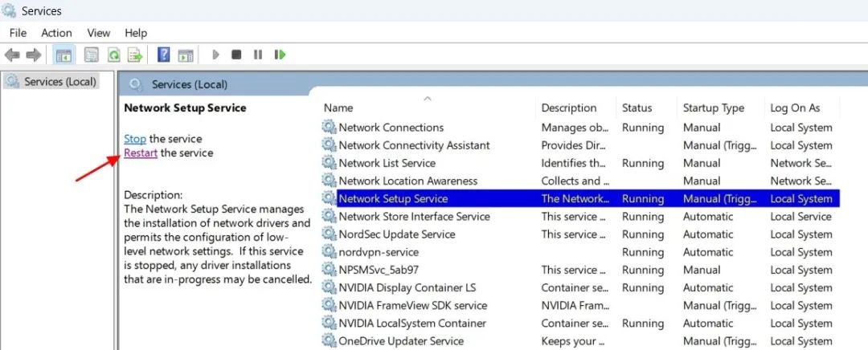Open the Properties toolbar icon

point(92,55)
